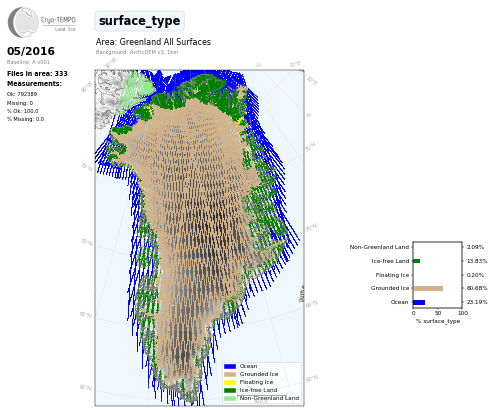Image resolution: width=492 pixels, height=410 pixels.
Task: Click the 'Area: Greenland All Surfaces' text
Action: coord(153,42)
